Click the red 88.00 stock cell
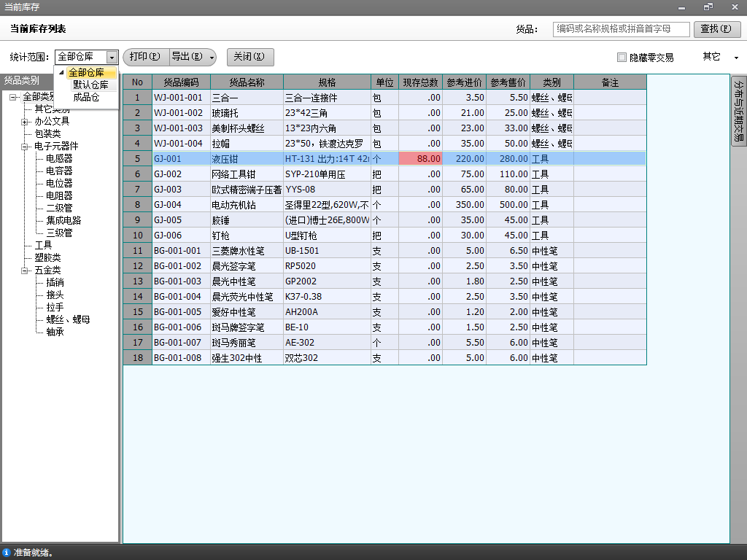This screenshot has width=747, height=560. [421, 158]
